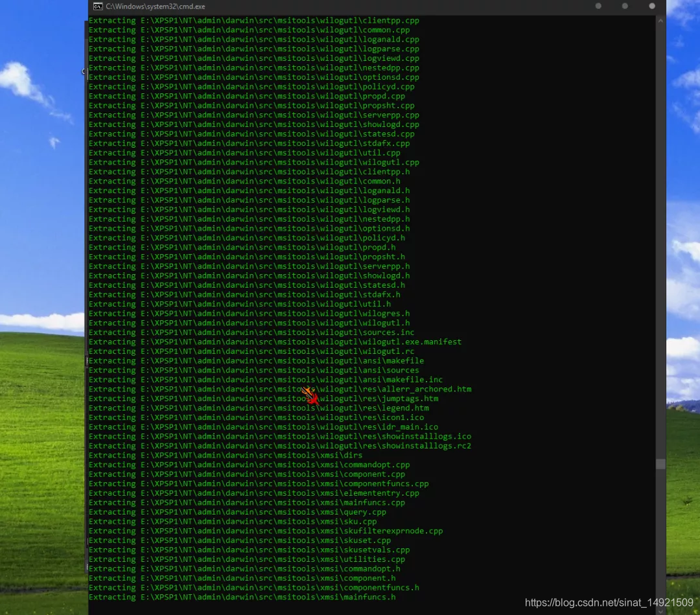Click the line ending in xmsi\commandopt.cpp
This screenshot has width=700, height=615.
[x=249, y=465]
